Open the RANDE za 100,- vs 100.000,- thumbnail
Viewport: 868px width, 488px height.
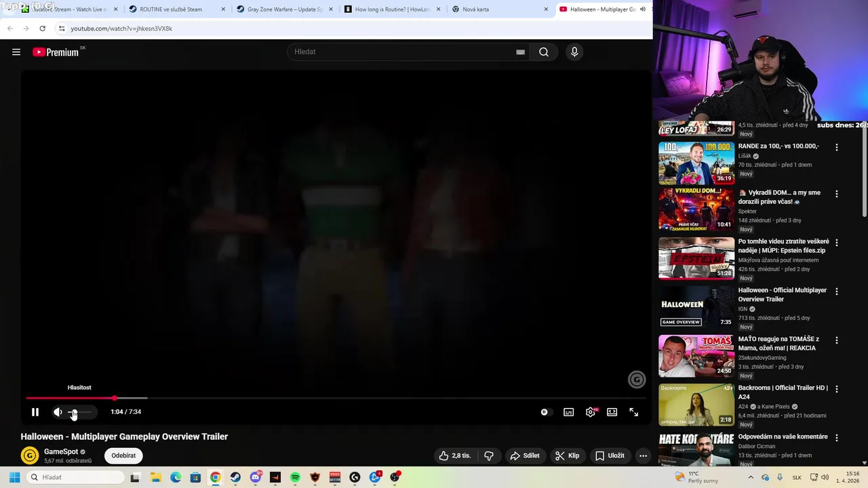point(696,163)
